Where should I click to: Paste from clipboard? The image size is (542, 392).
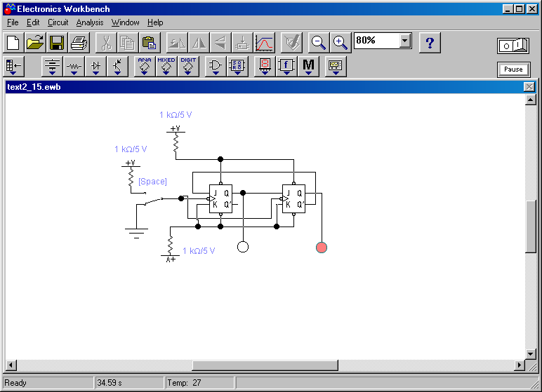(150, 43)
